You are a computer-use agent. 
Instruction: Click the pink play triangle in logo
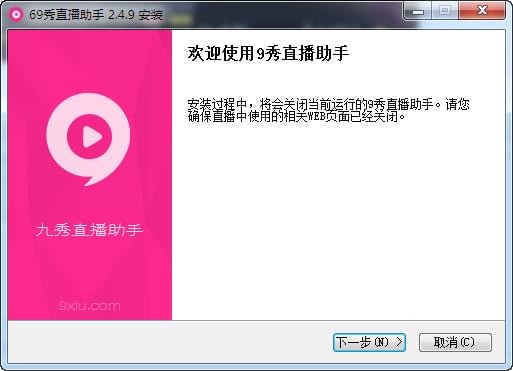91,136
